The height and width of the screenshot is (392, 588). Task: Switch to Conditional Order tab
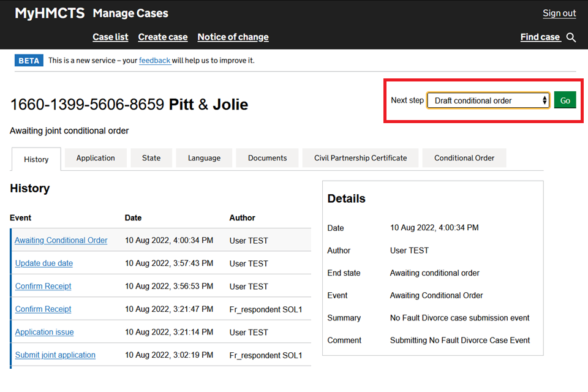tap(464, 158)
